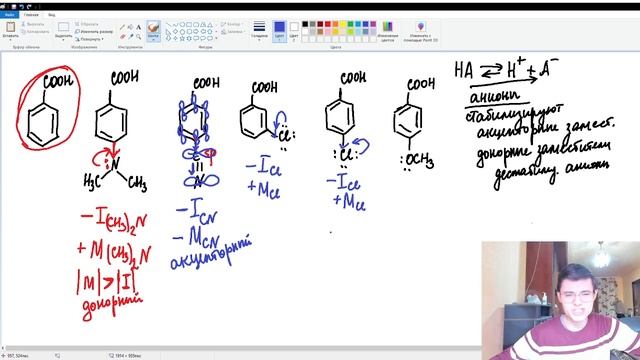
Task: Activate Color 2 (Цвет 2) background box
Action: 294,31
